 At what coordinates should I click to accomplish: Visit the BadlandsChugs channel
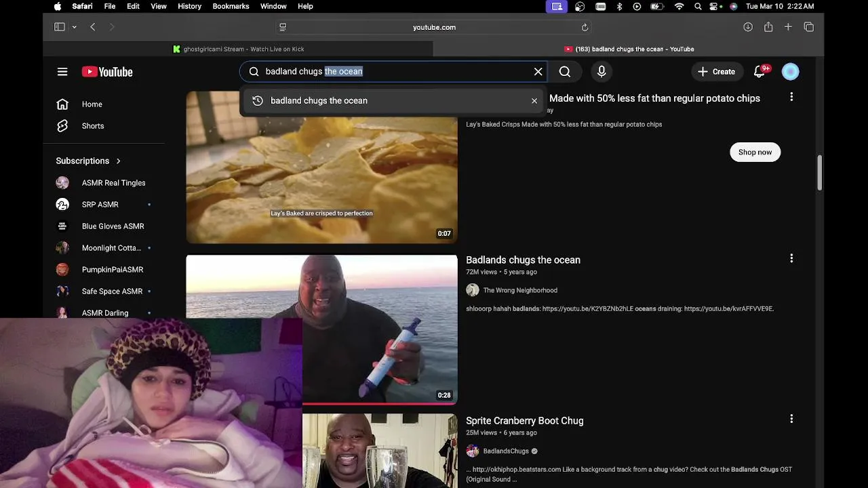click(506, 451)
